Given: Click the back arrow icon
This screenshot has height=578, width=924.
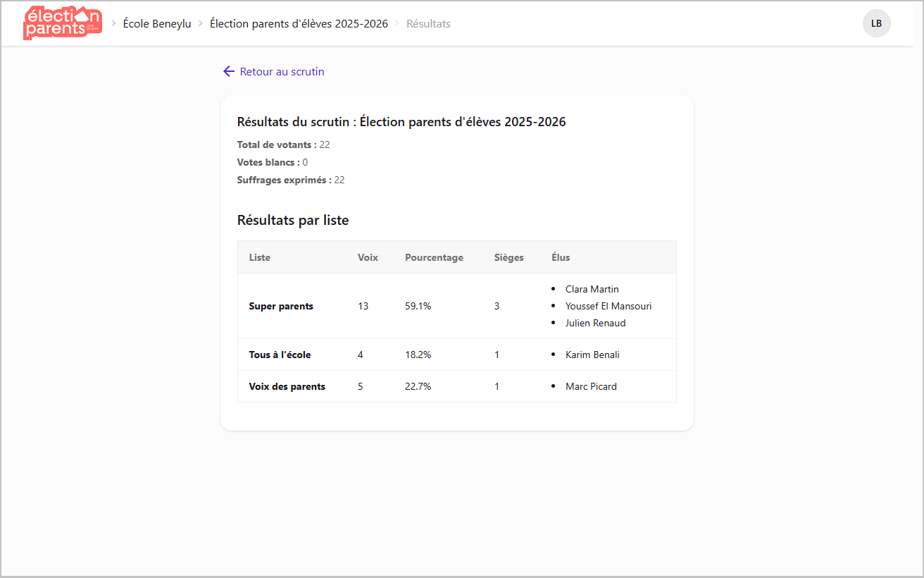Looking at the screenshot, I should click(228, 71).
